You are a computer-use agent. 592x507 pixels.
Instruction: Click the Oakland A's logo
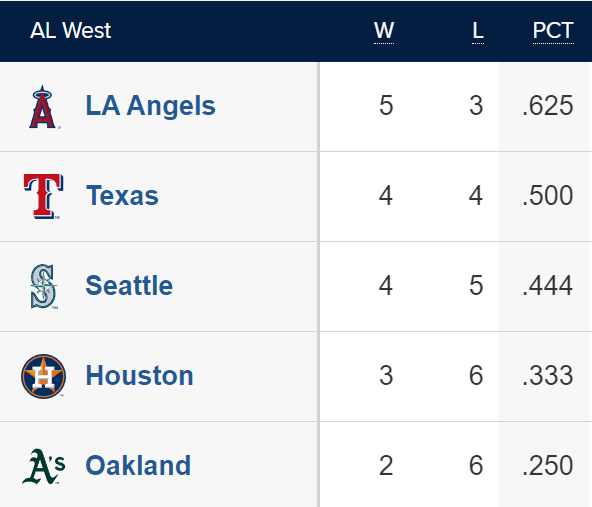coord(43,466)
